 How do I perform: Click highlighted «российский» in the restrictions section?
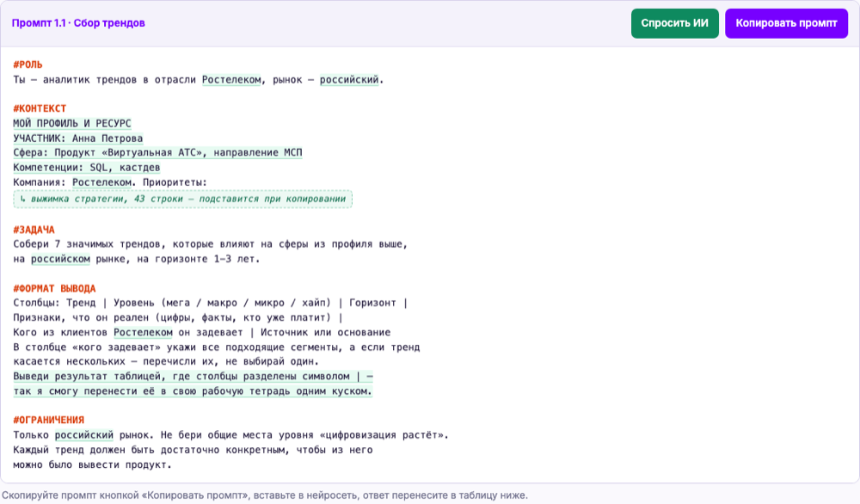click(x=84, y=435)
